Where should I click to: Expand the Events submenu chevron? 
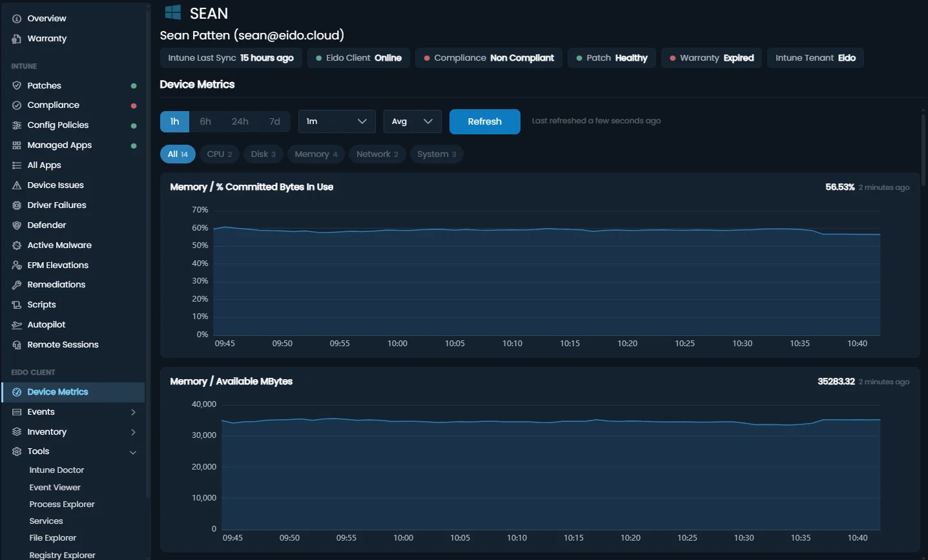point(133,412)
